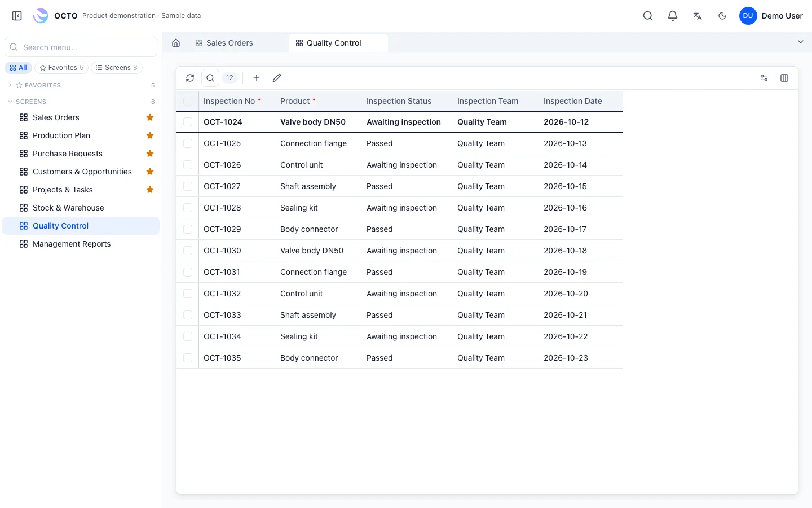Toggle dark mode moon icon
Screen dimensions: 812x508
[x=722, y=16]
